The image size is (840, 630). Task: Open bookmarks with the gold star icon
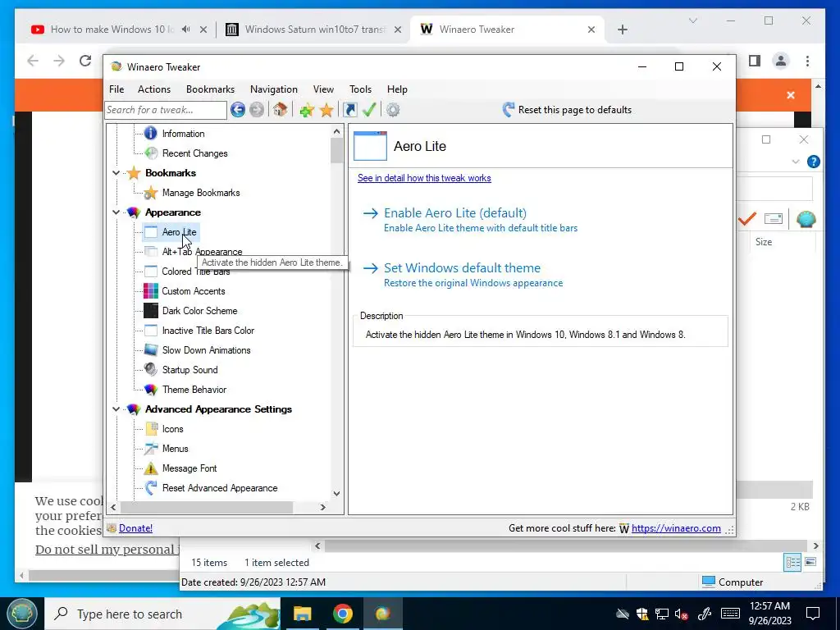(326, 110)
